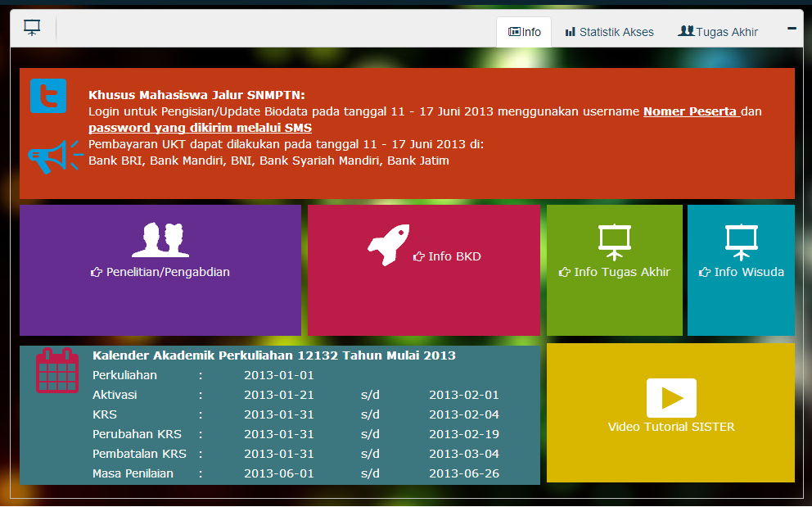Click KRS end date 2013-02-04
This screenshot has width=812, height=507.
[x=464, y=414]
